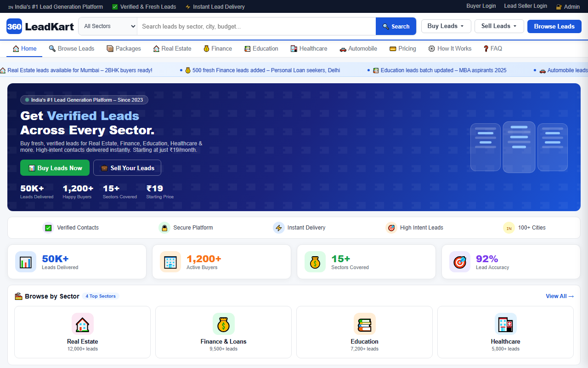The width and height of the screenshot is (588, 368).
Task: Expand the Sell Leads dropdown menu
Action: (x=499, y=26)
